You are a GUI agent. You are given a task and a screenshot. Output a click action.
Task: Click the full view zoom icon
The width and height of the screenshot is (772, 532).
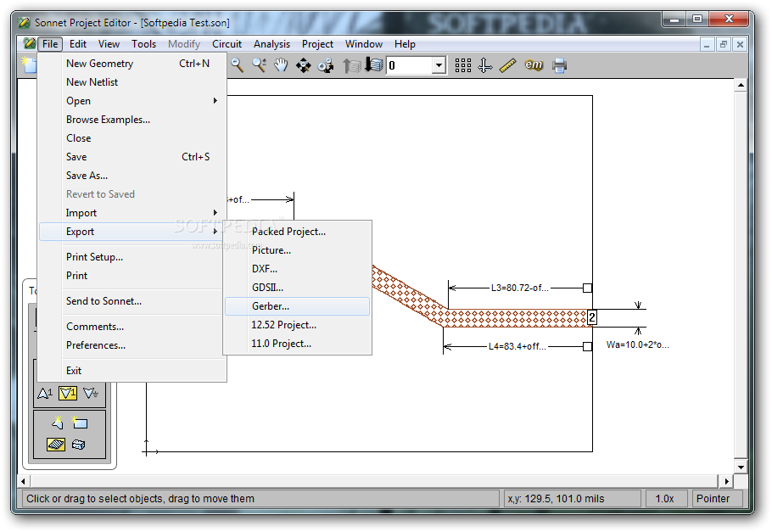pos(304,65)
